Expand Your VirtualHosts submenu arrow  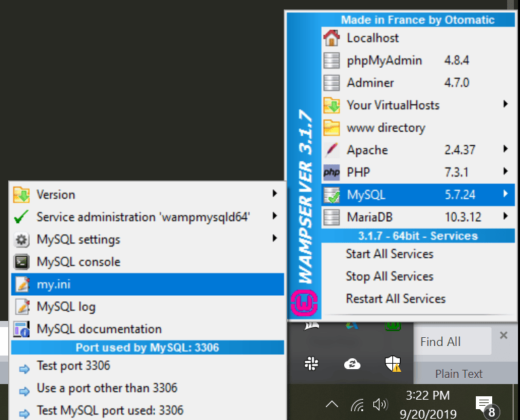tap(506, 104)
